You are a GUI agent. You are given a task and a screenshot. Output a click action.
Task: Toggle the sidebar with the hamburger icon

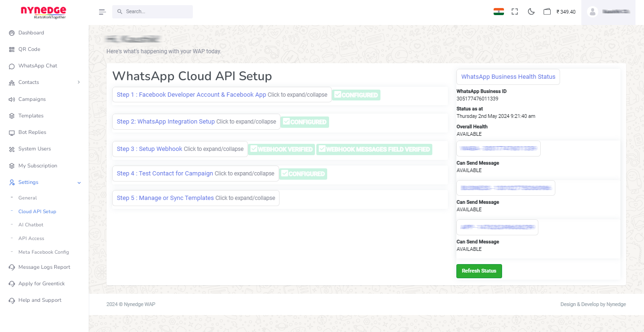(102, 12)
